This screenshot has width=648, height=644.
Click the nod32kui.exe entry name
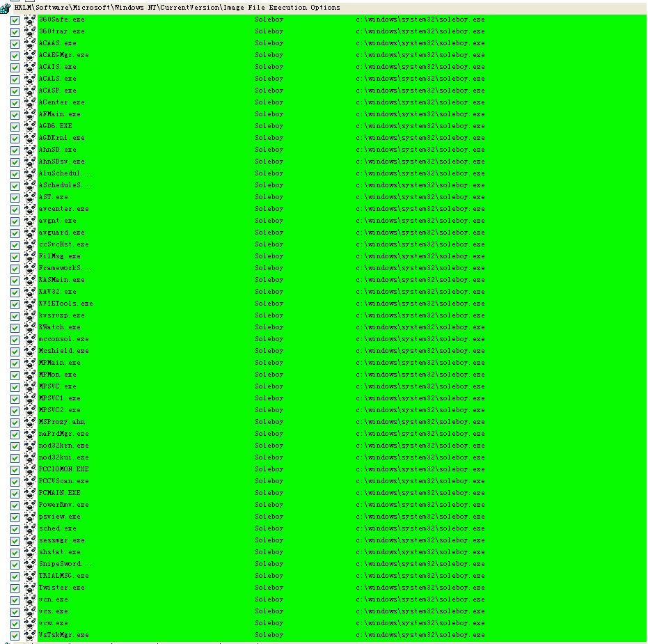coord(63,457)
